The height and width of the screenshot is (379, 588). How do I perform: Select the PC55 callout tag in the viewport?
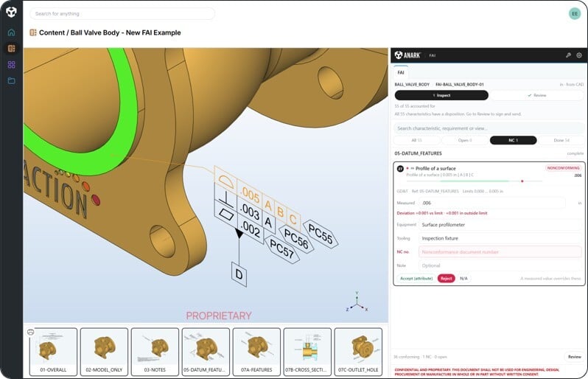[x=321, y=234]
